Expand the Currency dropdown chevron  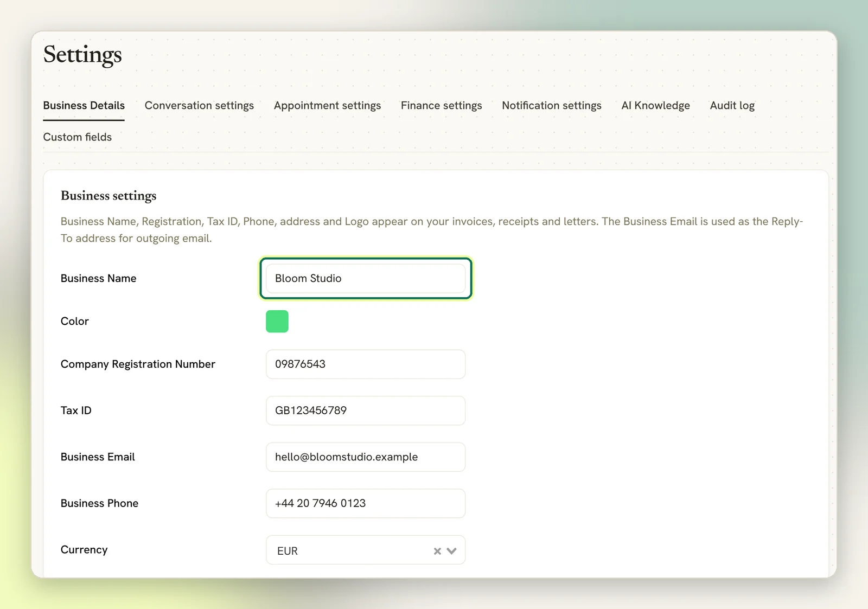coord(451,551)
